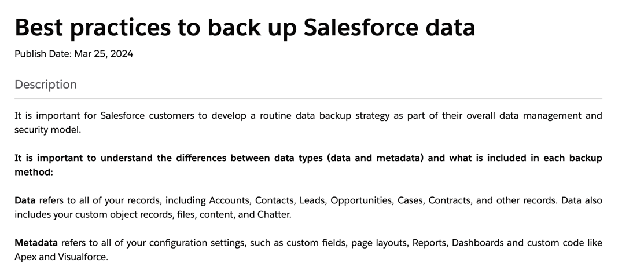644x274 pixels.
Task: Click the word "Reports" in the Metadata paragraph
Action: click(429, 243)
